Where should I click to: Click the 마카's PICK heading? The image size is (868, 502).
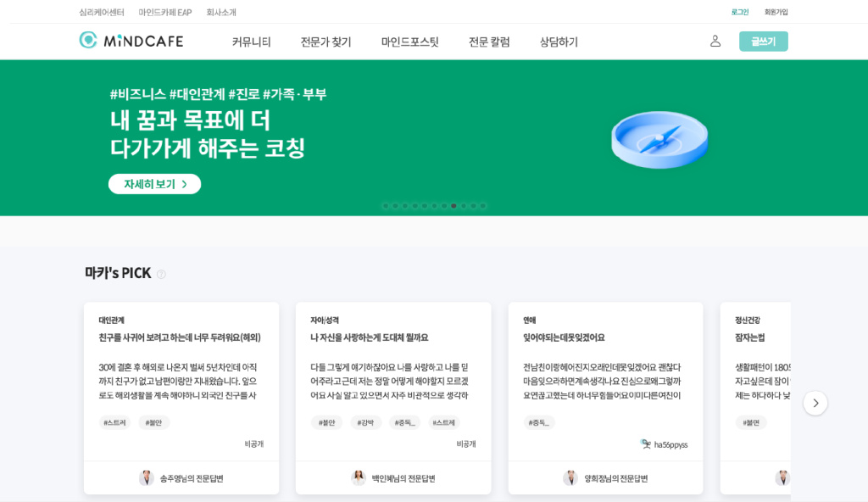[x=118, y=273]
